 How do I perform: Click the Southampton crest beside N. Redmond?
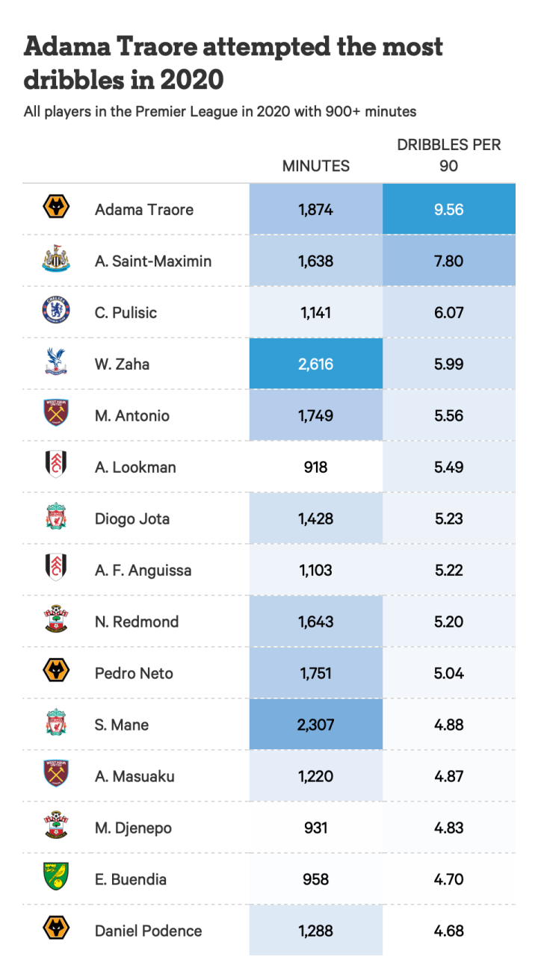pos(56,621)
